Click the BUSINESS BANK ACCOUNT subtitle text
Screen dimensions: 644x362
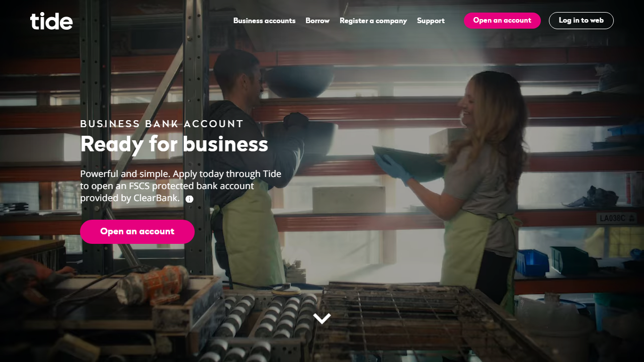click(162, 124)
